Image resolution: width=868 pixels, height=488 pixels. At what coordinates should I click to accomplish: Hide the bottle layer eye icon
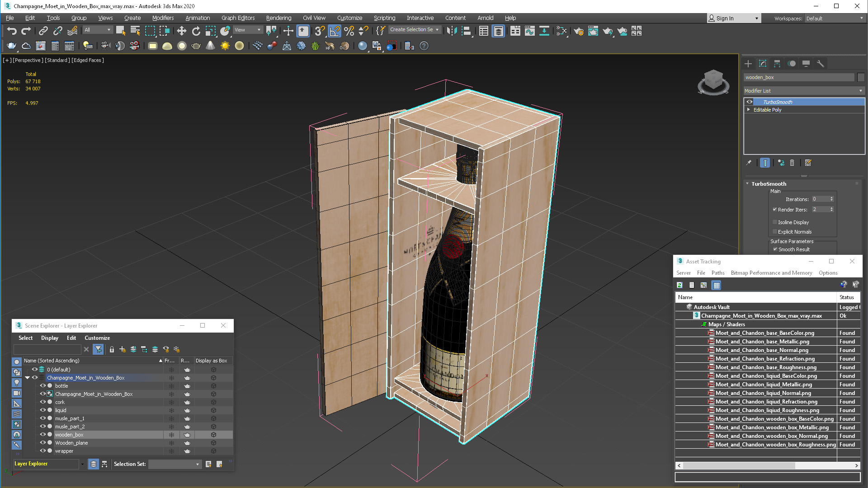tap(43, 386)
